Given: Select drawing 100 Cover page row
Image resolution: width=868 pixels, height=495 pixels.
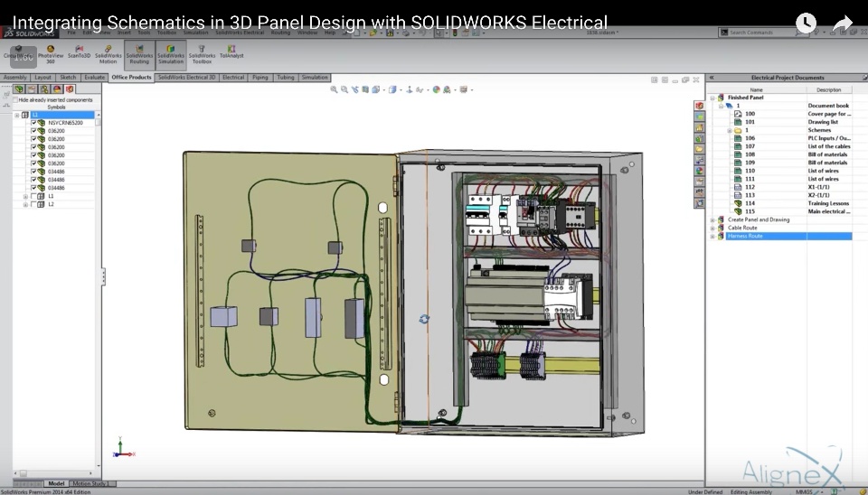Looking at the screenshot, I should (x=793, y=114).
